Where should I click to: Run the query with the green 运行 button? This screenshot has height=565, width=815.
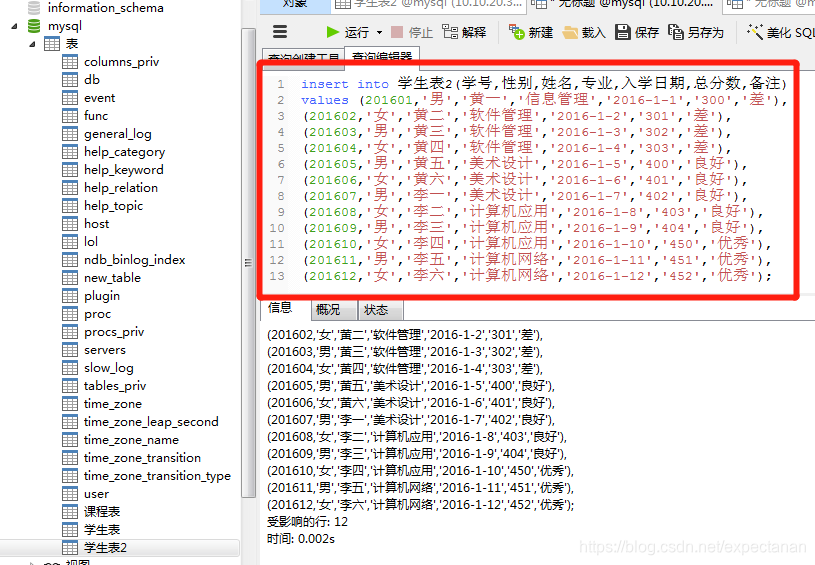(x=347, y=32)
